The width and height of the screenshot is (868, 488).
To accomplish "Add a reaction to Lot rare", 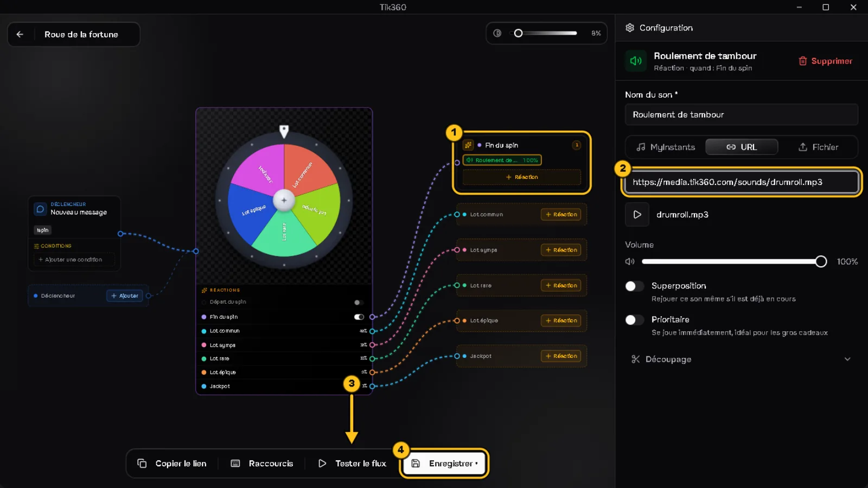I will [561, 285].
